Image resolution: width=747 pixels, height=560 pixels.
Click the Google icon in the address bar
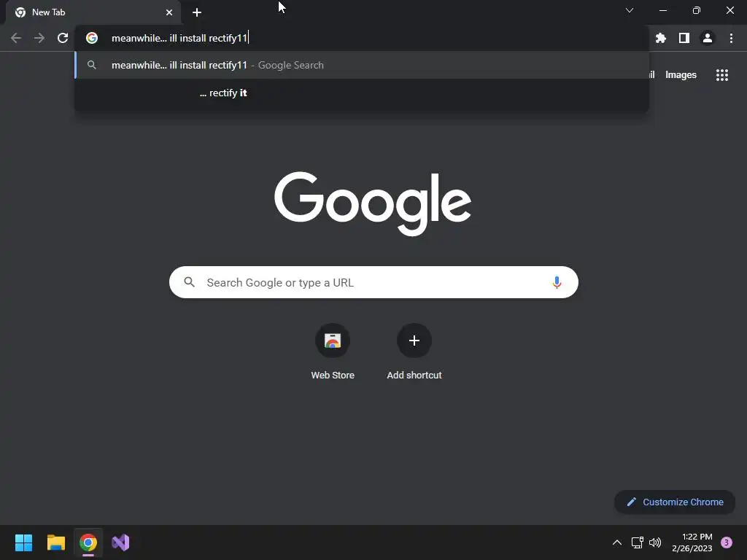(92, 38)
